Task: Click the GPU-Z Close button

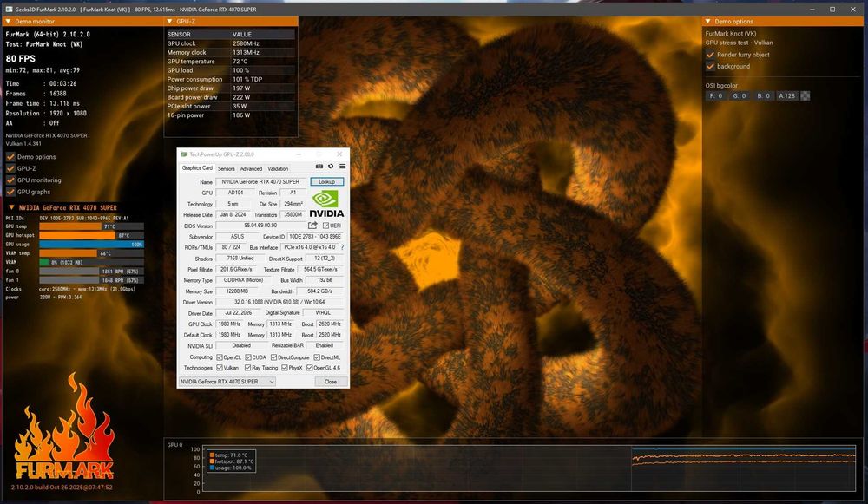Action: click(x=331, y=382)
